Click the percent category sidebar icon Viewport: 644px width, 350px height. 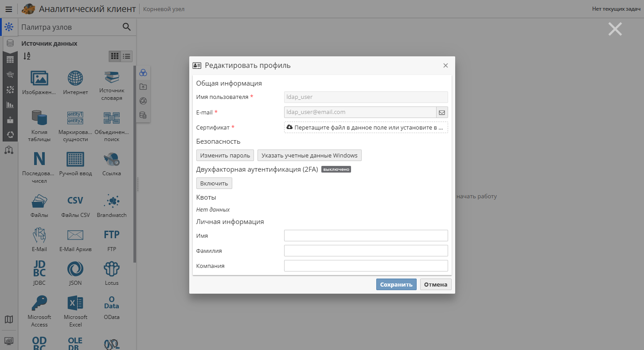point(10,90)
